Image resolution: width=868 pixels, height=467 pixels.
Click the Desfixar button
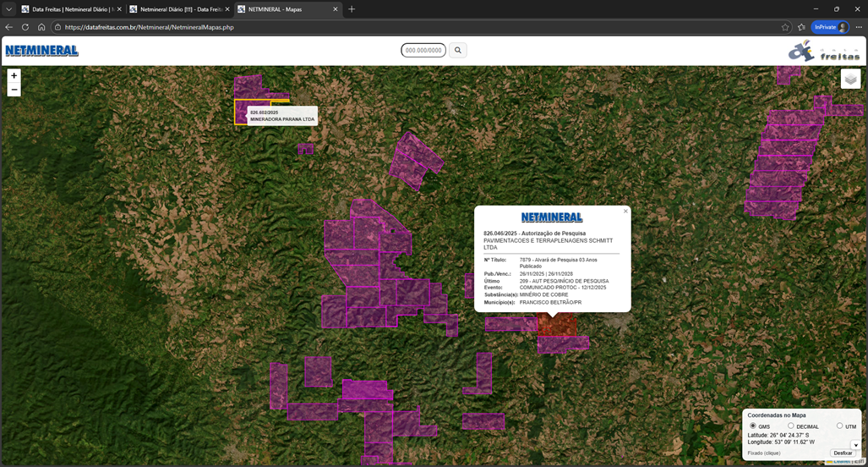coord(843,453)
